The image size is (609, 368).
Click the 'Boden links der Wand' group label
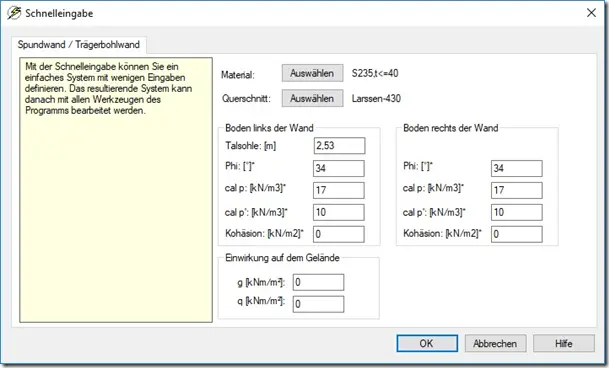[269, 128]
